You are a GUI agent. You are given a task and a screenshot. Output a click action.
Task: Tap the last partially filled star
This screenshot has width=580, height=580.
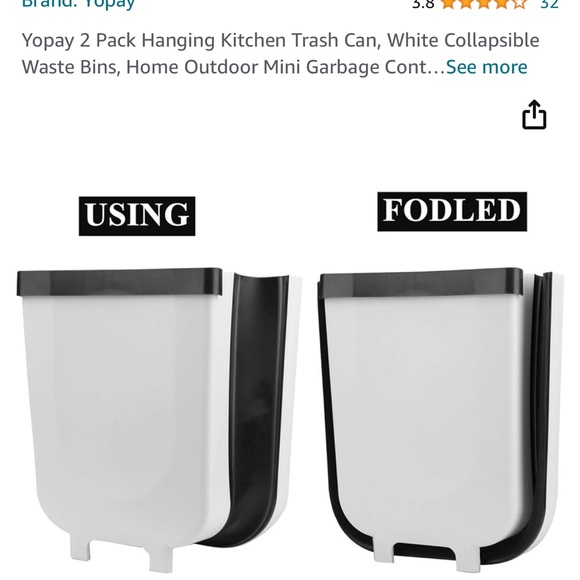tap(519, 4)
